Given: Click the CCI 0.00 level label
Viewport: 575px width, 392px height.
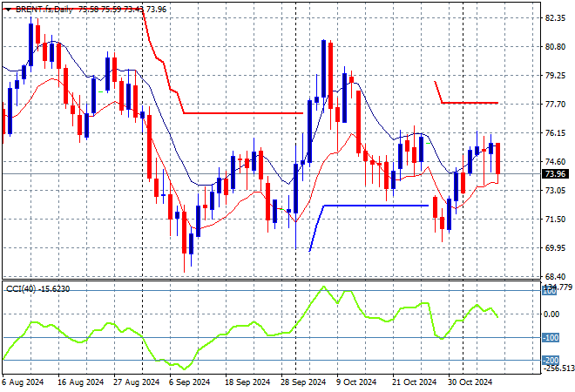Looking at the screenshot, I should point(553,314).
